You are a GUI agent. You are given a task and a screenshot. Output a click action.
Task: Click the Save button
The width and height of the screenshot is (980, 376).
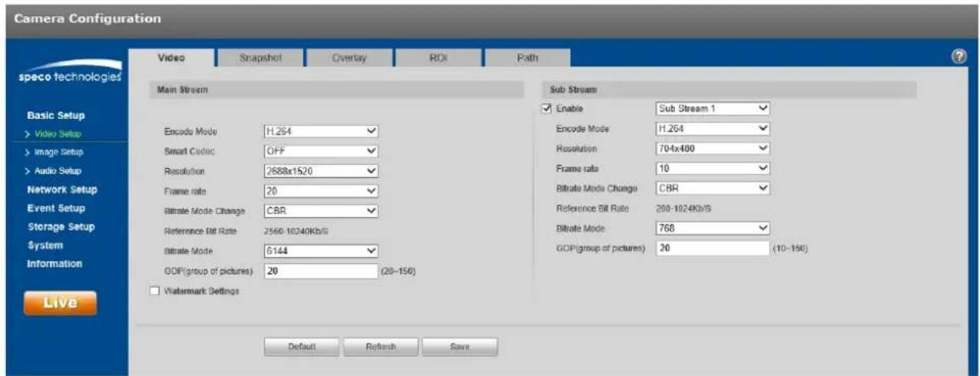coord(459,347)
